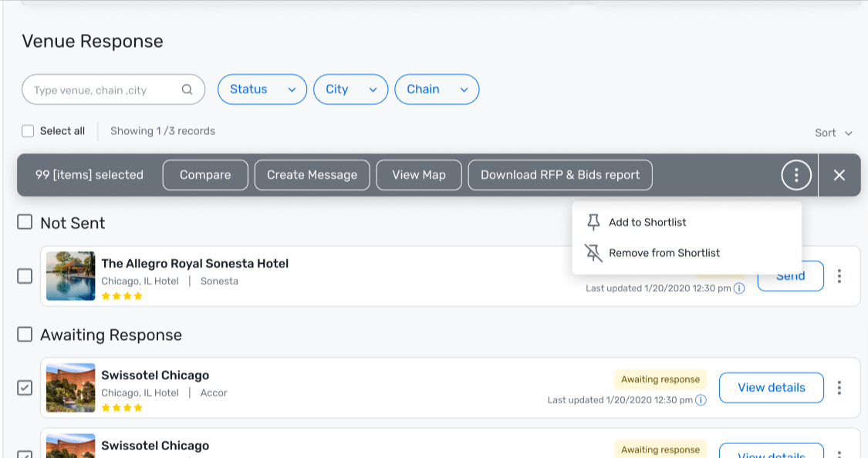Image resolution: width=868 pixels, height=458 pixels.
Task: Open the more-options circle in selection bar
Action: pos(796,175)
